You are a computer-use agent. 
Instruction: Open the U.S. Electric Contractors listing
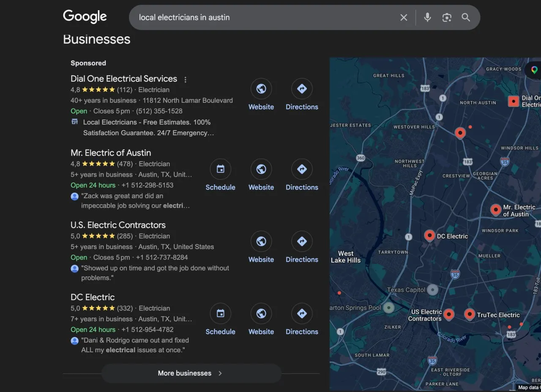[x=118, y=225]
